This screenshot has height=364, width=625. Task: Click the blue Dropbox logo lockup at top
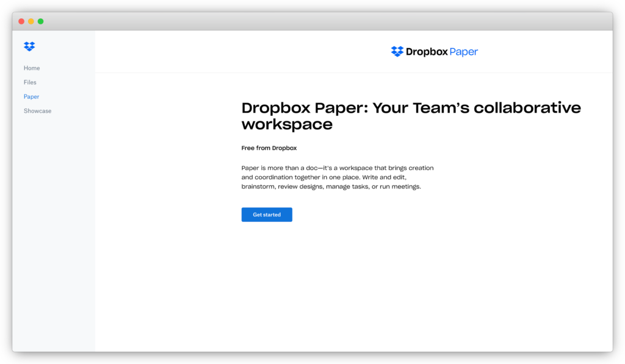coord(434,51)
